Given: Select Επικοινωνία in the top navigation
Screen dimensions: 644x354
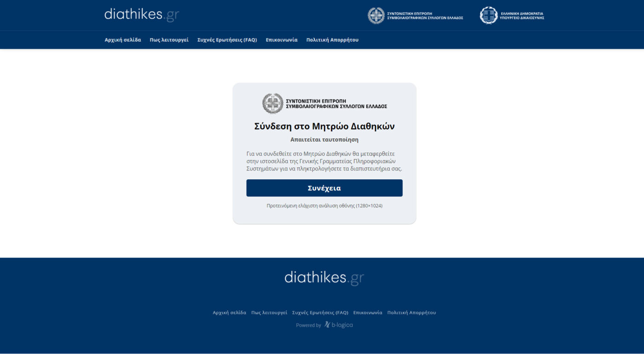Looking at the screenshot, I should (x=282, y=40).
